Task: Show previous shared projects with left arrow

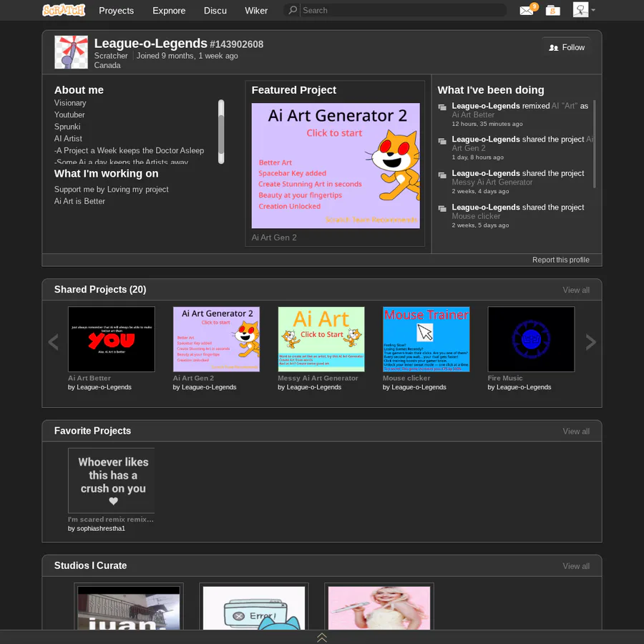Action: (x=54, y=342)
